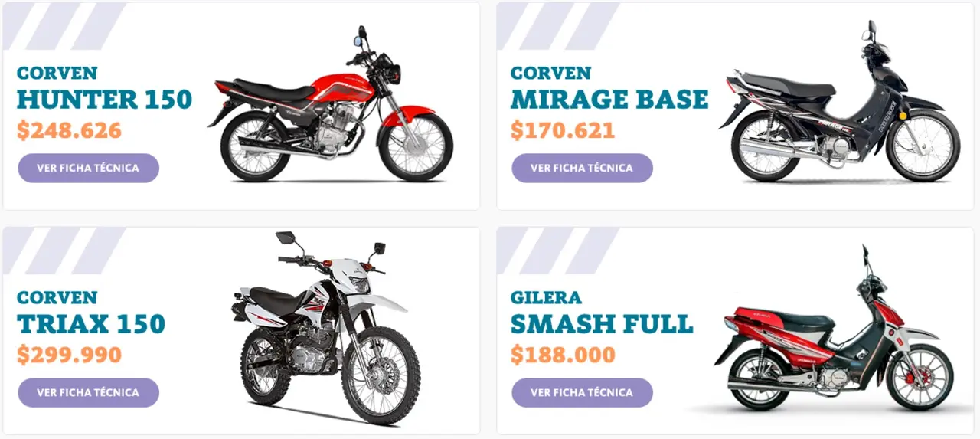Click the $248.626 price
Viewport: 980px width, 439px height.
pyautogui.click(x=70, y=130)
